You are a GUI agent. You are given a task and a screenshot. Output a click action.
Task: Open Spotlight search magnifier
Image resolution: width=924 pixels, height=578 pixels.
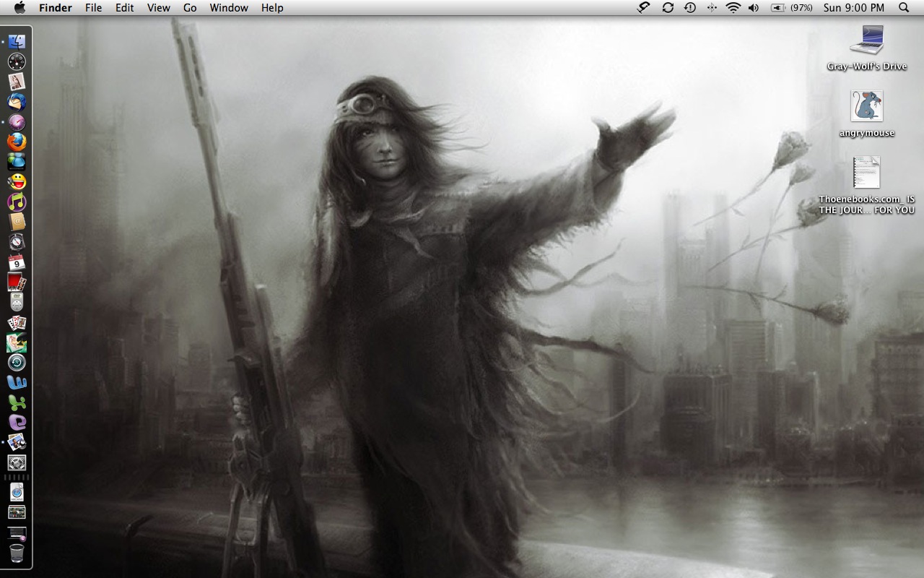(904, 8)
